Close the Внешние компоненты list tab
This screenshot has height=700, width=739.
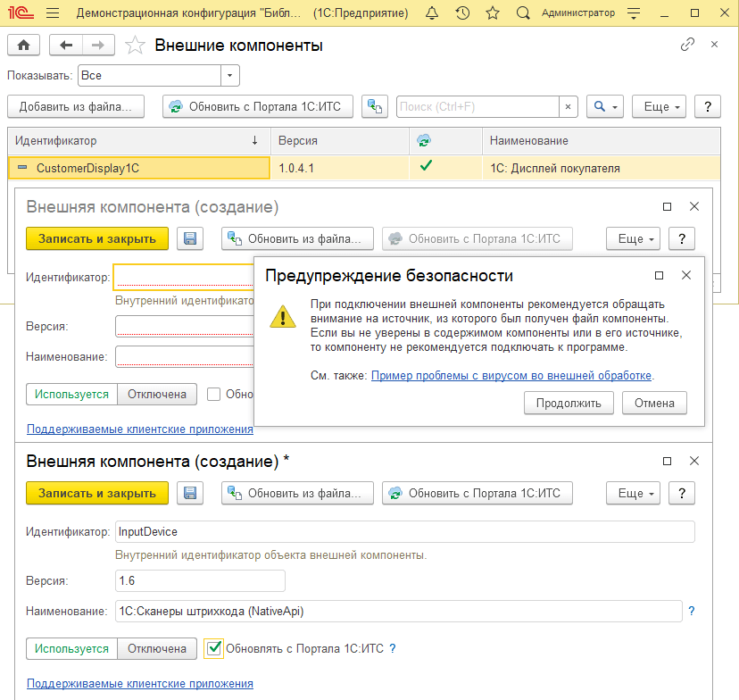[x=715, y=45]
